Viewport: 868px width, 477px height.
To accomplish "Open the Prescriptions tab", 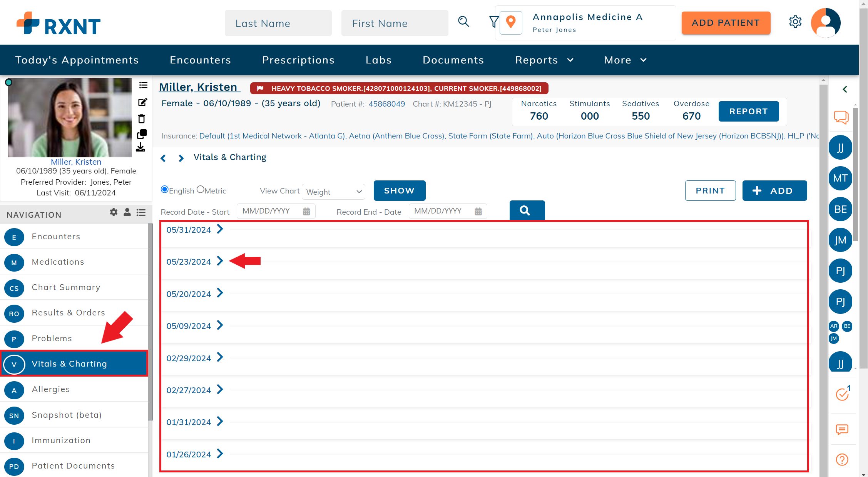I will tap(298, 60).
